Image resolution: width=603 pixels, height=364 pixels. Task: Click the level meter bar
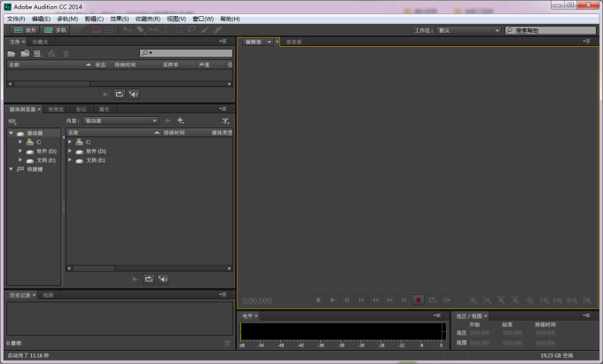tap(341, 331)
